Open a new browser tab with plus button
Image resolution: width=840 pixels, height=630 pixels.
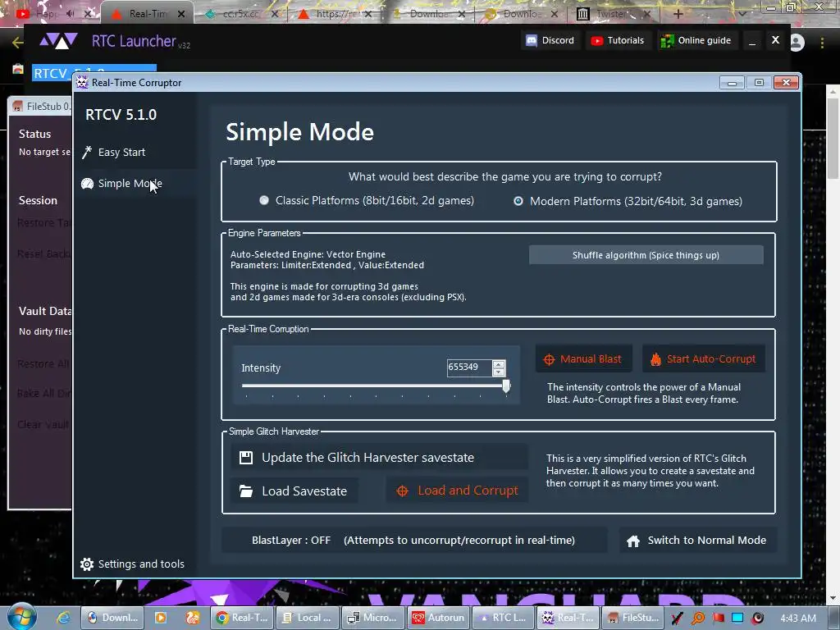pos(678,14)
